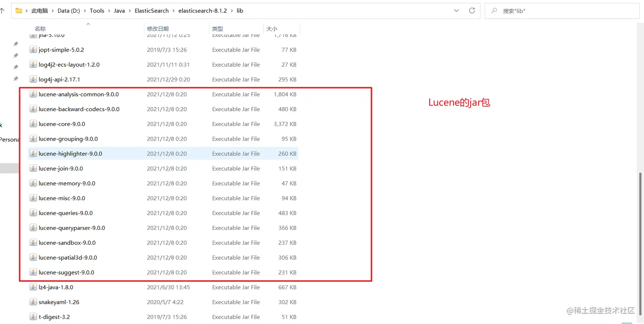Click the 2020/5/7 4:22 date cell
Image resolution: width=644 pixels, height=324 pixels.
[x=165, y=302]
